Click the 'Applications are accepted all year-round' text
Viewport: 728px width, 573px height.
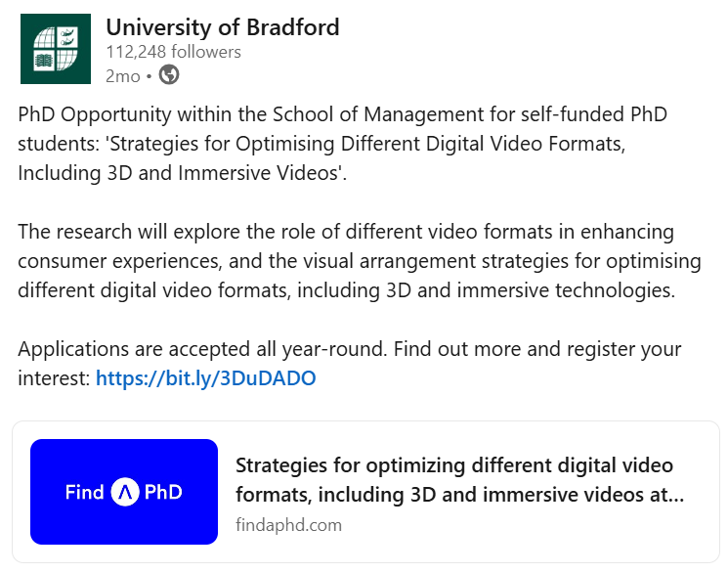pyautogui.click(x=202, y=349)
